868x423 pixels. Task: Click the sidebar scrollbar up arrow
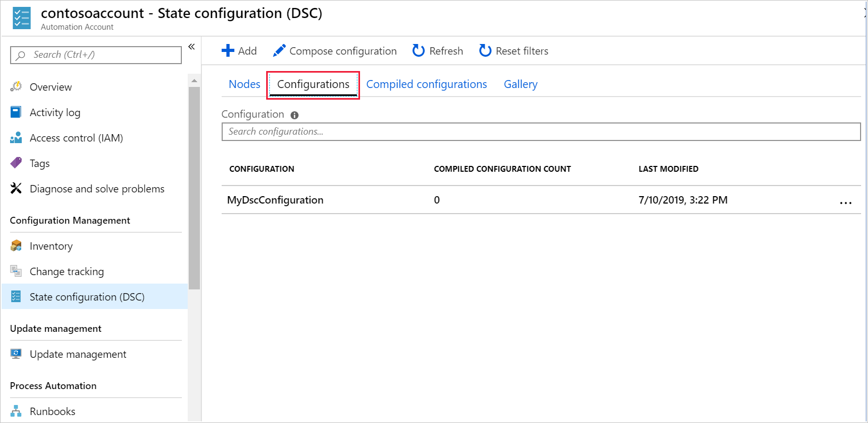tap(194, 81)
